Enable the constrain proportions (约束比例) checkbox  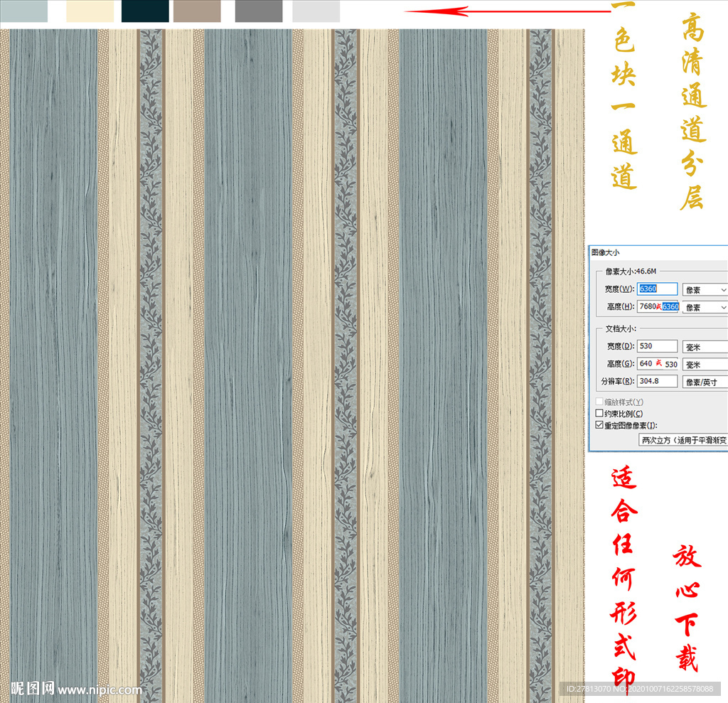coord(599,414)
